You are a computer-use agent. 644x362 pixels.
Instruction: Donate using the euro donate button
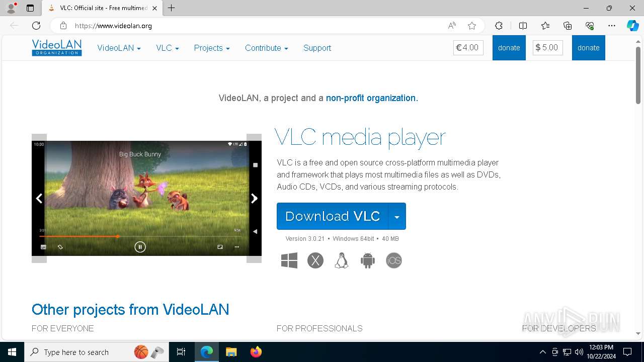[x=509, y=48]
